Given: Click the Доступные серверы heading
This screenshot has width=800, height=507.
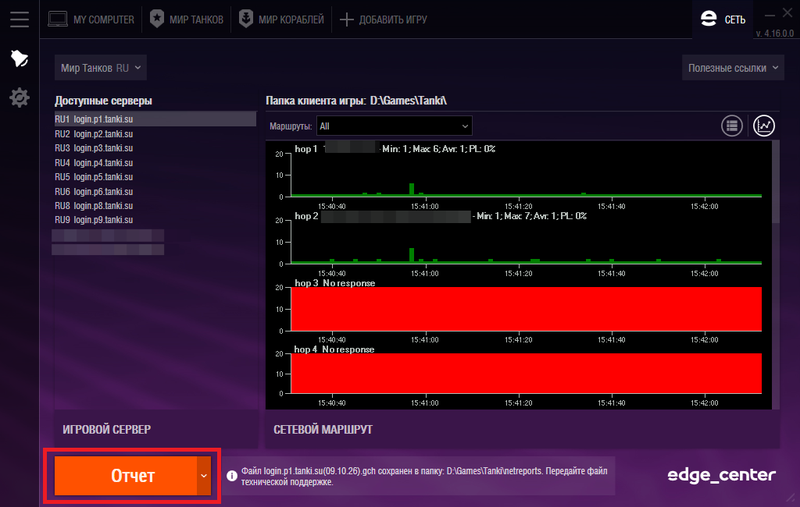Looking at the screenshot, I should click(x=104, y=100).
